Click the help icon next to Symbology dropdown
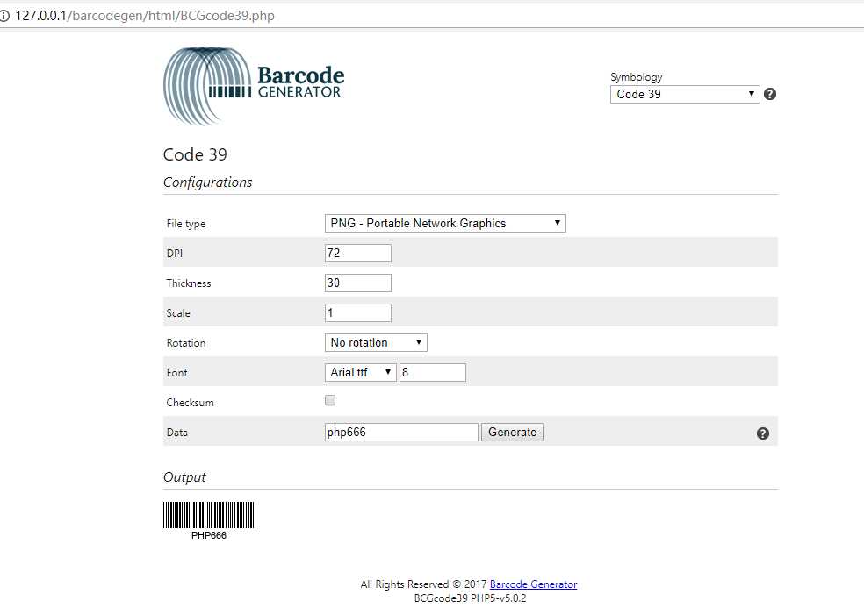The width and height of the screenshot is (864, 616). point(770,94)
